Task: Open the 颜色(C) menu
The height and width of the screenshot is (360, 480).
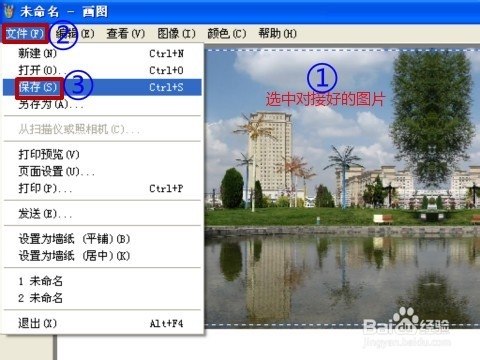Action: pyautogui.click(x=227, y=33)
